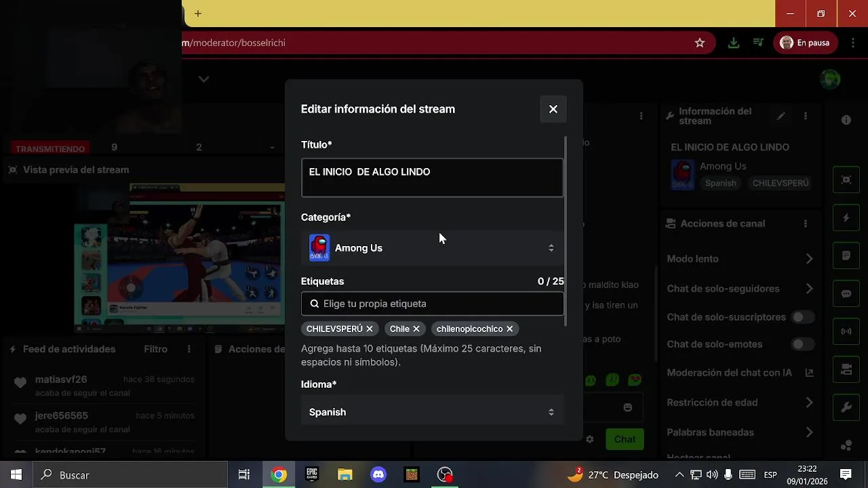Open Chrome three-dot menu

click(x=853, y=43)
